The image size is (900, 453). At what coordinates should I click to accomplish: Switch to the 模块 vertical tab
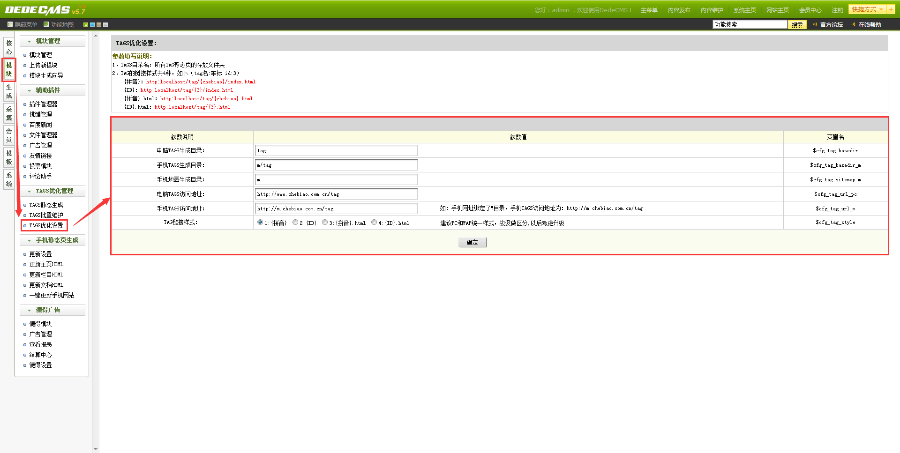click(9, 69)
